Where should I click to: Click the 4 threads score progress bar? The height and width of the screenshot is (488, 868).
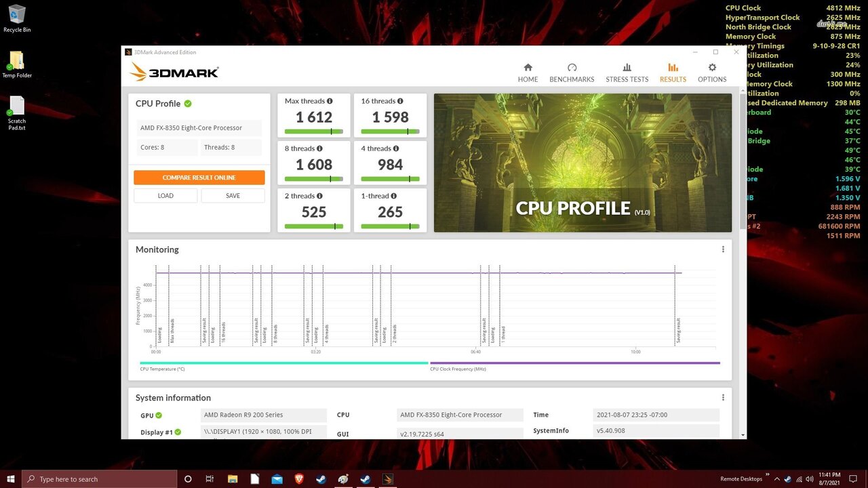click(x=390, y=179)
